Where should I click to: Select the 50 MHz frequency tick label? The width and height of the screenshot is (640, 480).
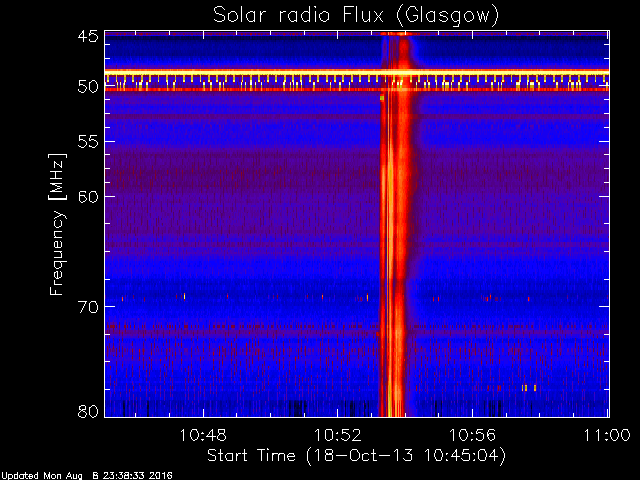point(88,87)
